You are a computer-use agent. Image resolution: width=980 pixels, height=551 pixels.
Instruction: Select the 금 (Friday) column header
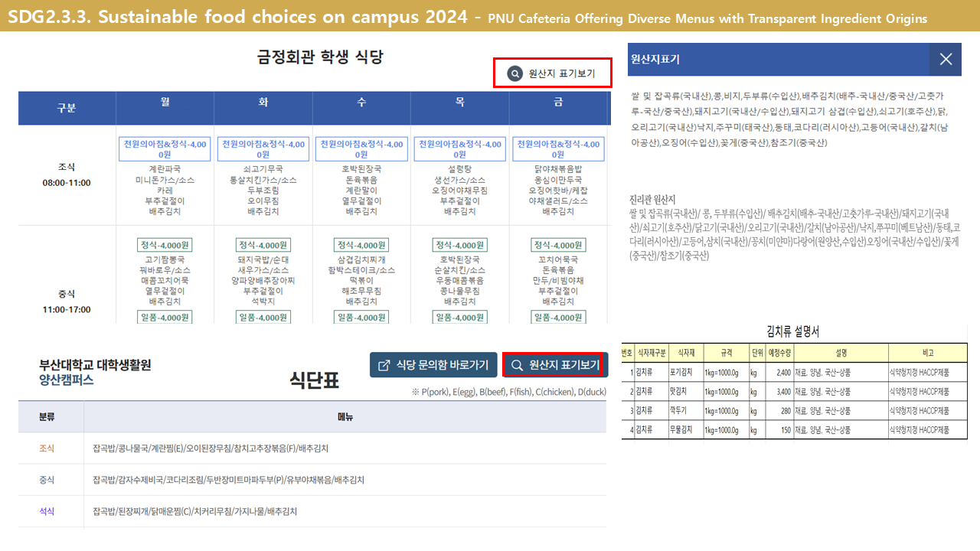(557, 101)
